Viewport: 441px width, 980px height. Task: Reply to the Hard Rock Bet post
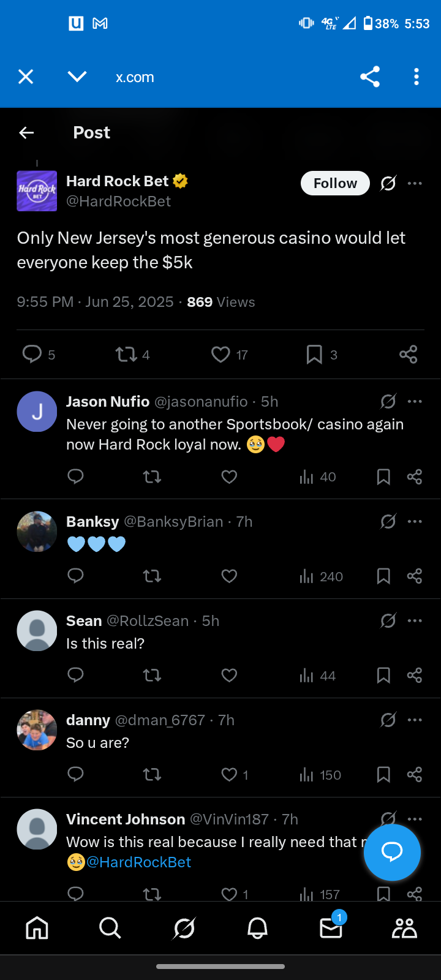point(32,354)
